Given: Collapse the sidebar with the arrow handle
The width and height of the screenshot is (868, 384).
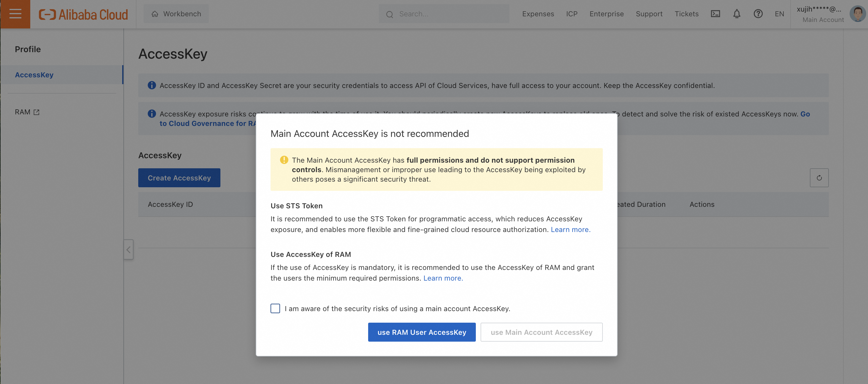Looking at the screenshot, I should [x=128, y=249].
